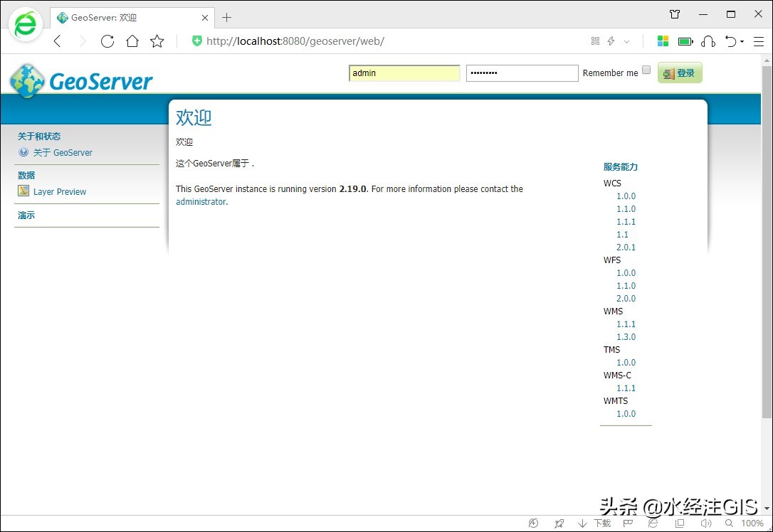This screenshot has width=773, height=532.
Task: Click the browser forward arrow
Action: click(x=83, y=41)
